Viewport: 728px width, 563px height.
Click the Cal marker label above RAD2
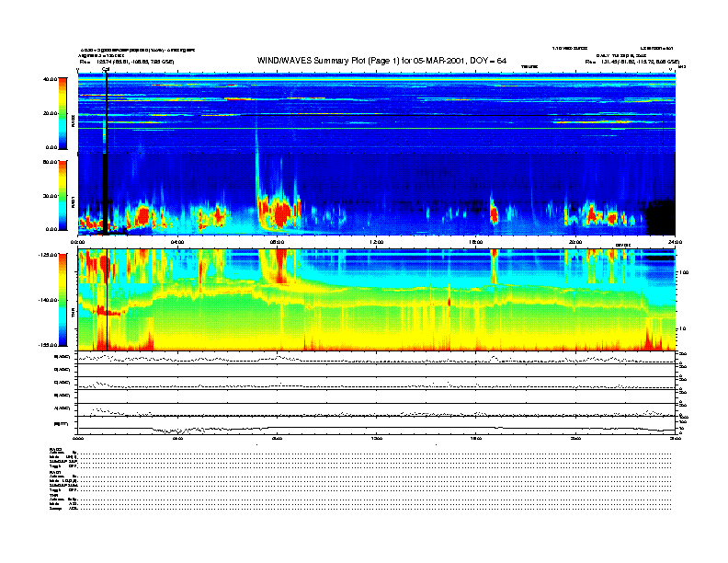click(106, 70)
